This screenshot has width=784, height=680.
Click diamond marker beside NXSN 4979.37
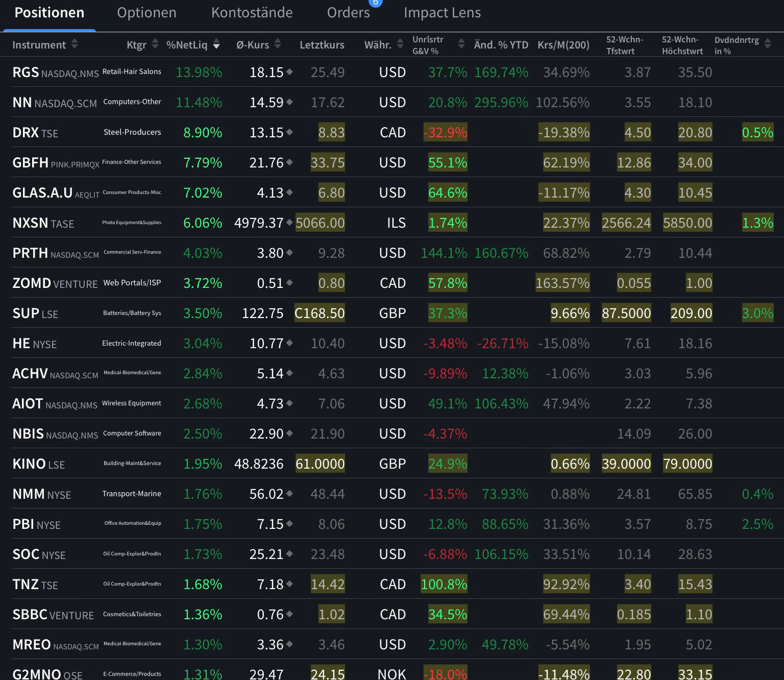(x=289, y=223)
